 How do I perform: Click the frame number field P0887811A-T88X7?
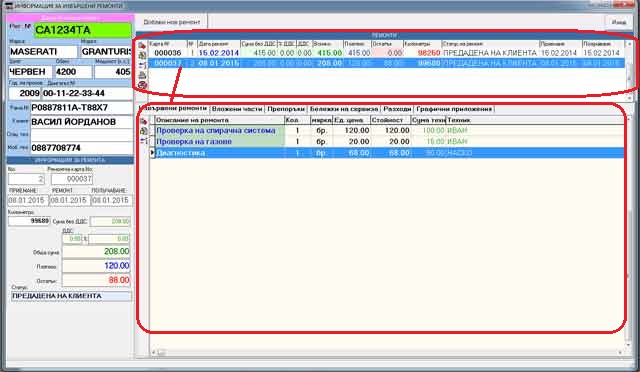pos(82,108)
